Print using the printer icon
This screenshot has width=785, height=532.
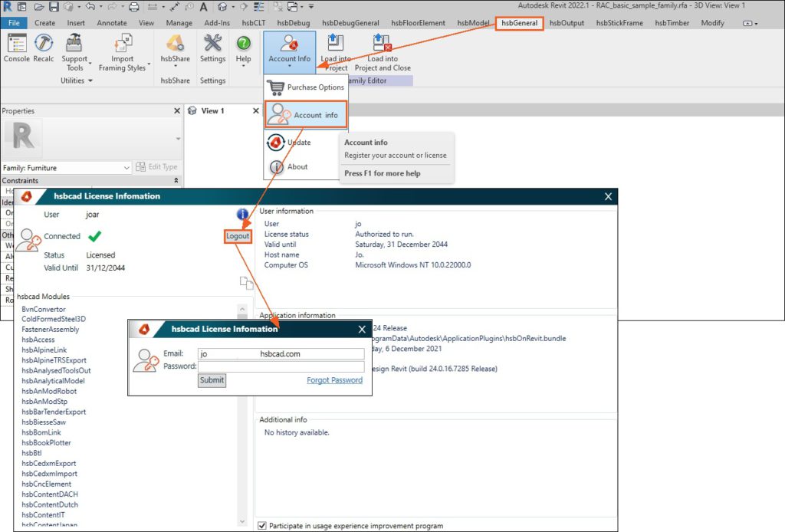coord(134,7)
